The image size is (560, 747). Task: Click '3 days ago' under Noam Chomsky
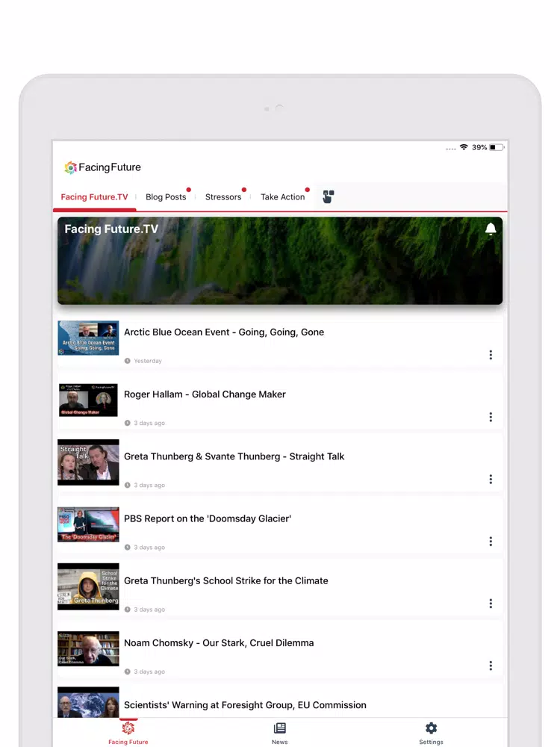149,672
